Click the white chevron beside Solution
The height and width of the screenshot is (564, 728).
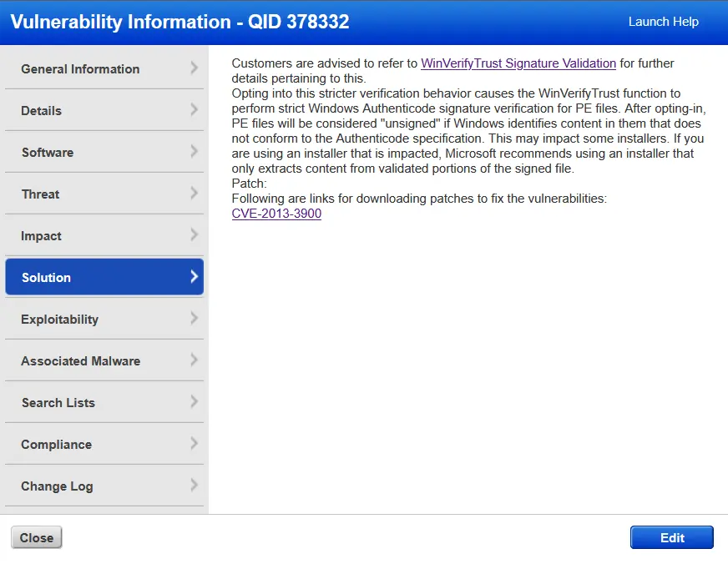click(x=194, y=277)
